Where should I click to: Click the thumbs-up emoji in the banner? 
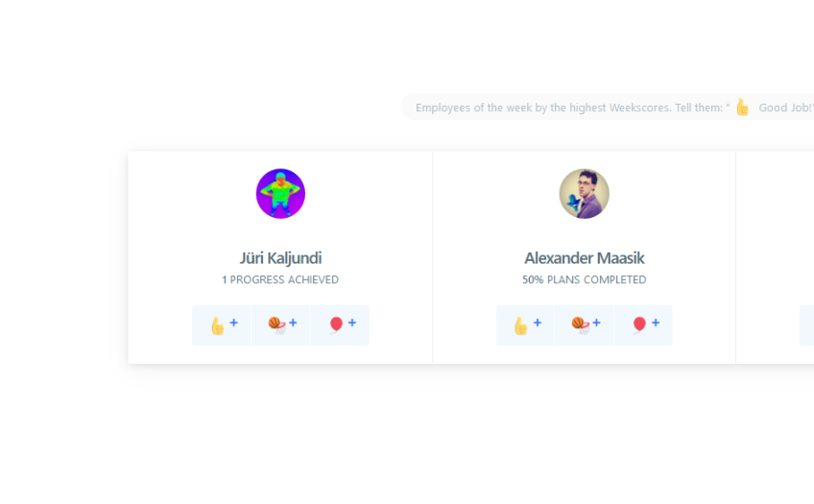(x=743, y=108)
